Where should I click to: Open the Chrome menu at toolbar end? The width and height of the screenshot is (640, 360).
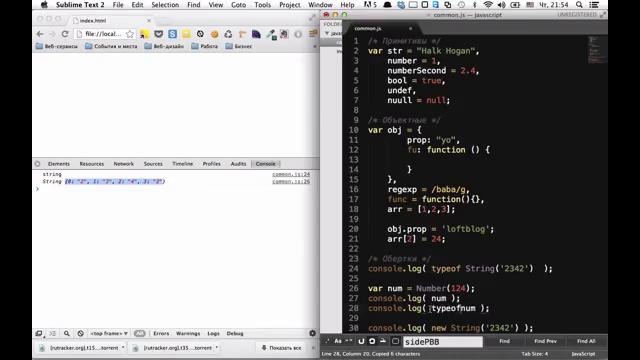[313, 34]
